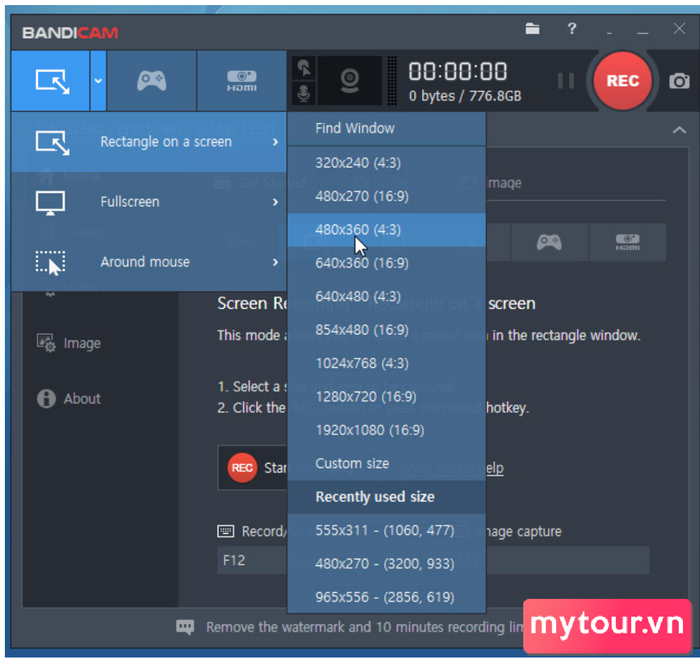Select 1920x1080 (16:9) size
The image size is (700, 665).
pyautogui.click(x=387, y=430)
